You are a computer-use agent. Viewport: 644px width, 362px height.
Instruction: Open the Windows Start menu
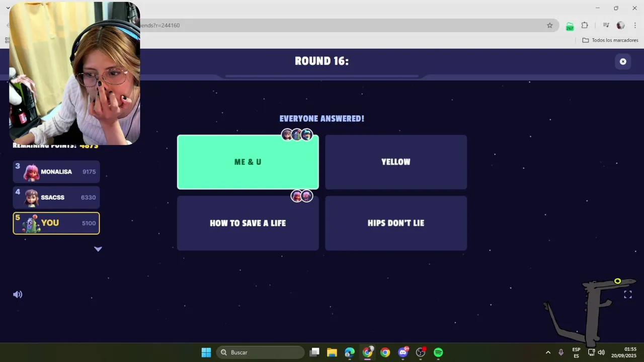click(x=206, y=352)
